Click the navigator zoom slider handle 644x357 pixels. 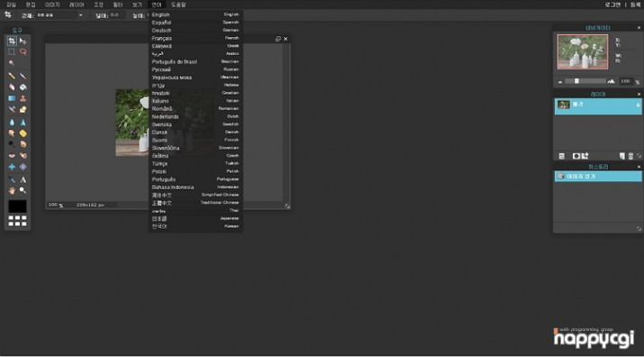click(576, 81)
